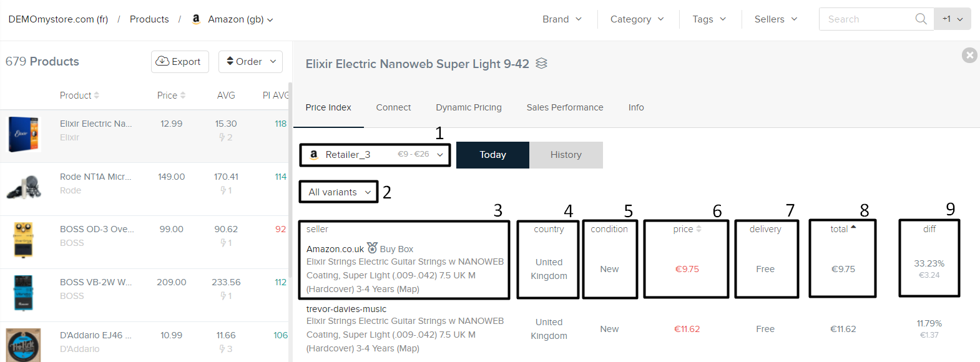Open the Retailer_3 seller dropdown
Viewport: 980px width, 362px height.
(x=375, y=155)
